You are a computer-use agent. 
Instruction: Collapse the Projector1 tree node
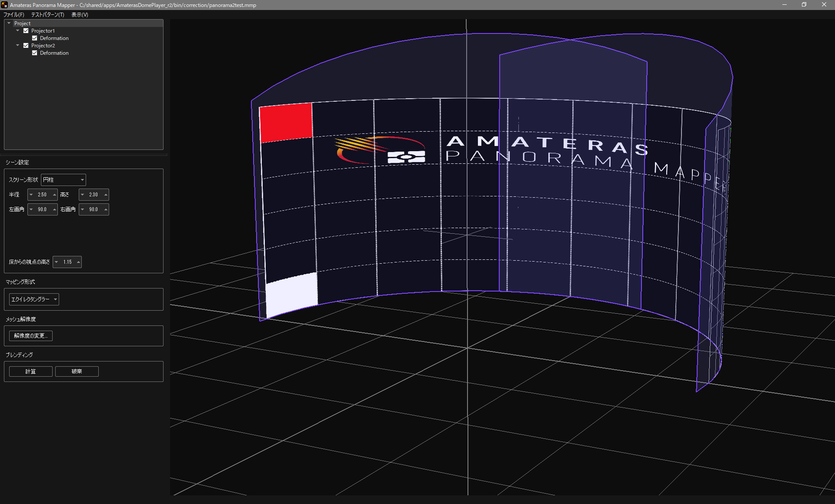coord(17,31)
